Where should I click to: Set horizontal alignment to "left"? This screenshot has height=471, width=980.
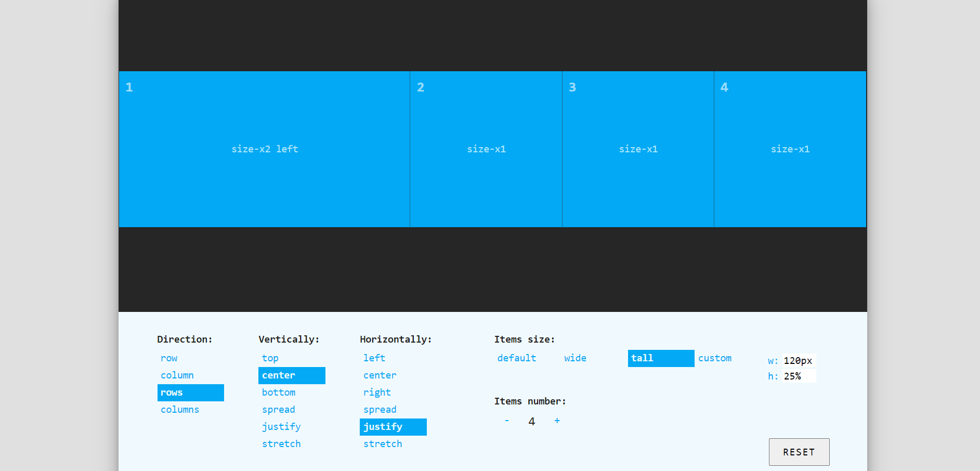click(x=374, y=358)
